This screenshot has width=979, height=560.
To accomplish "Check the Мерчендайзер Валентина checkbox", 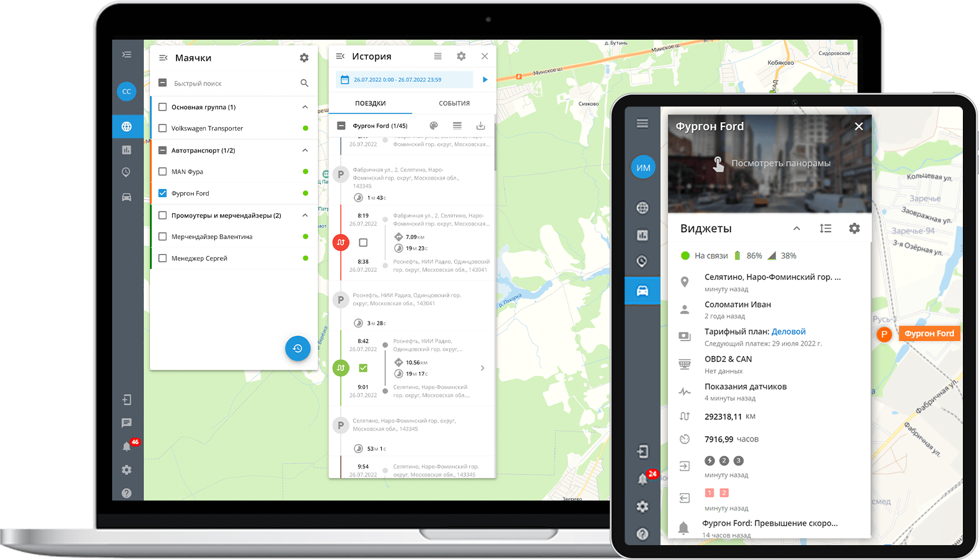I will (x=162, y=237).
